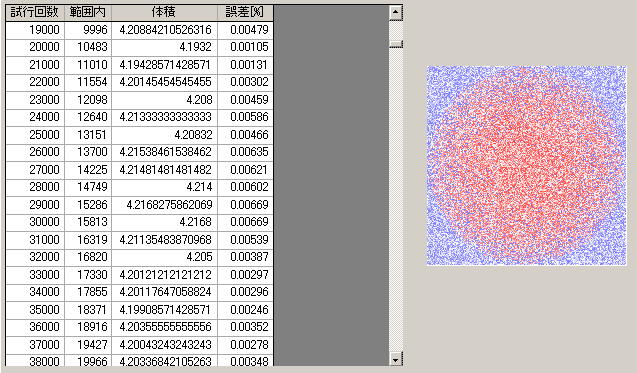Select the 範囲内 column header

[x=88, y=13]
